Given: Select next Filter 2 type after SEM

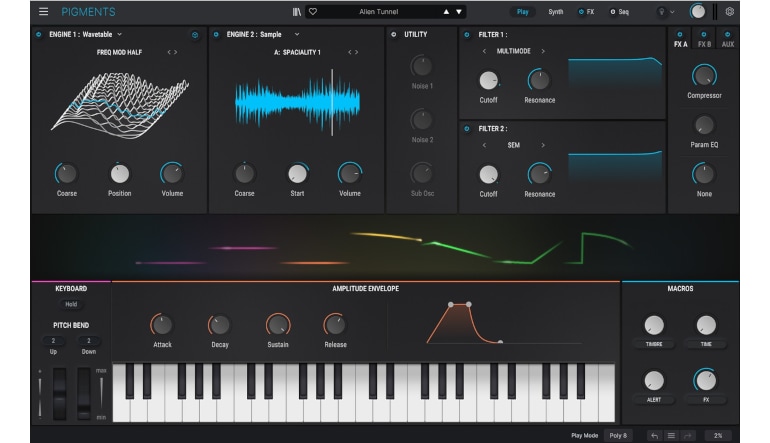Looking at the screenshot, I should pos(543,145).
